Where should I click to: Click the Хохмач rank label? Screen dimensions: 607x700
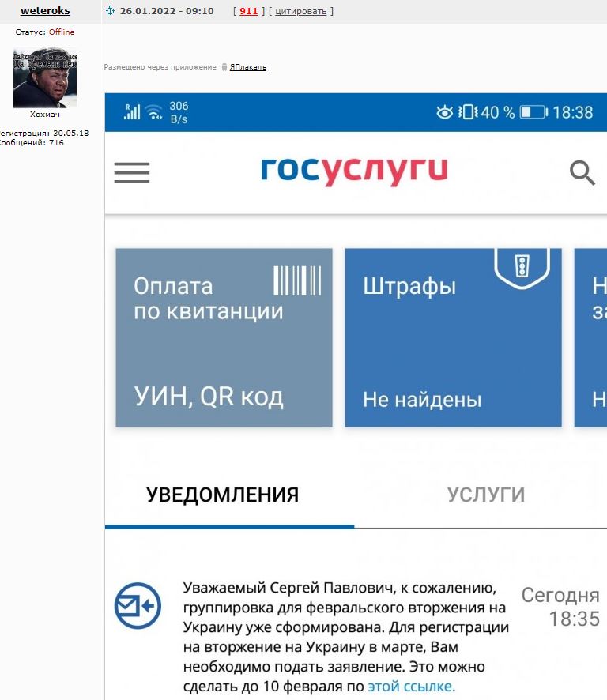(45, 115)
